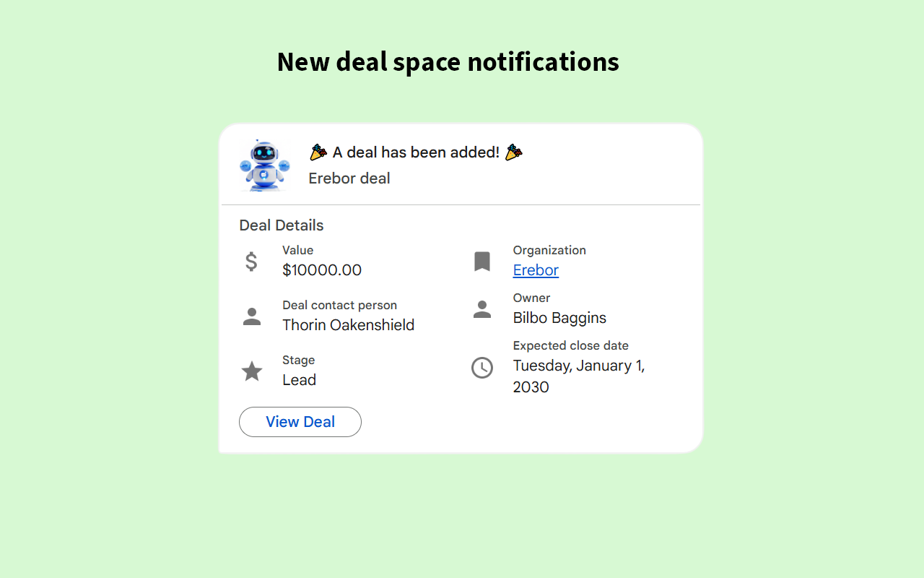Select the bookmark icon next to Organization
Screen dimensions: 924x578
tap(481, 261)
